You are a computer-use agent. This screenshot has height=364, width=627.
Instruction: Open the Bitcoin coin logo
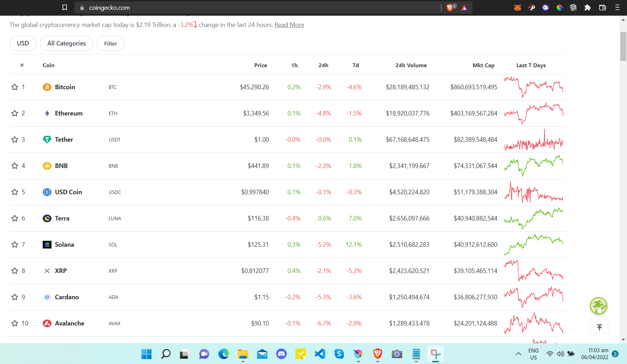click(x=47, y=87)
